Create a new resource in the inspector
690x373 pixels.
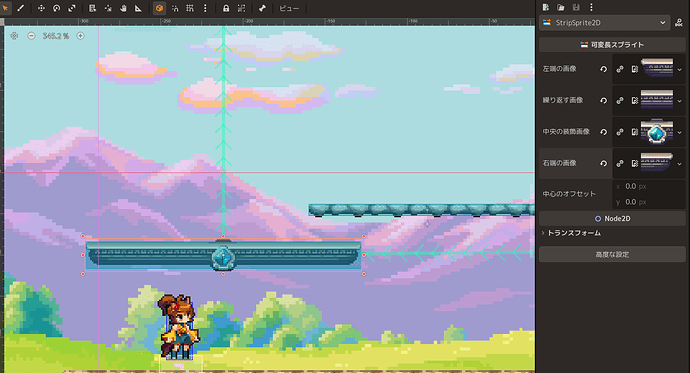click(x=546, y=7)
